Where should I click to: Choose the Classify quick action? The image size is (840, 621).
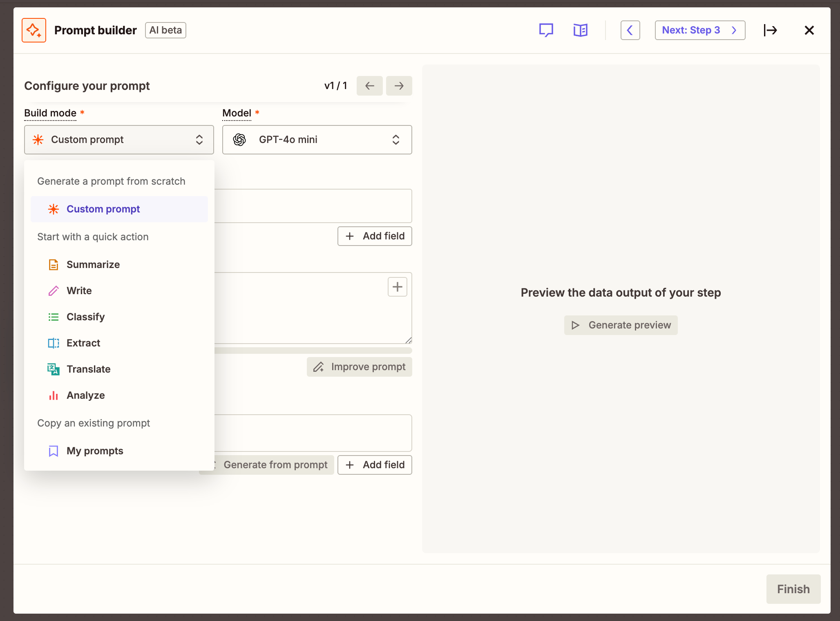[x=85, y=317]
